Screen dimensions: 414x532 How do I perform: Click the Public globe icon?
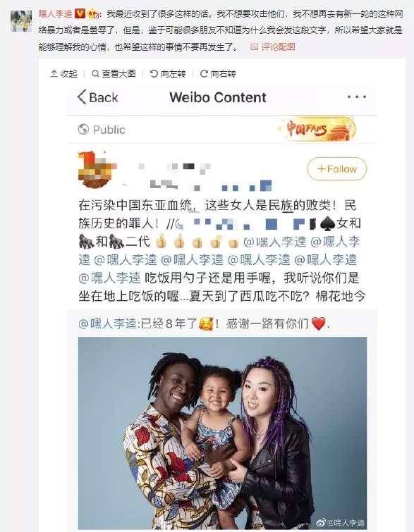point(83,129)
